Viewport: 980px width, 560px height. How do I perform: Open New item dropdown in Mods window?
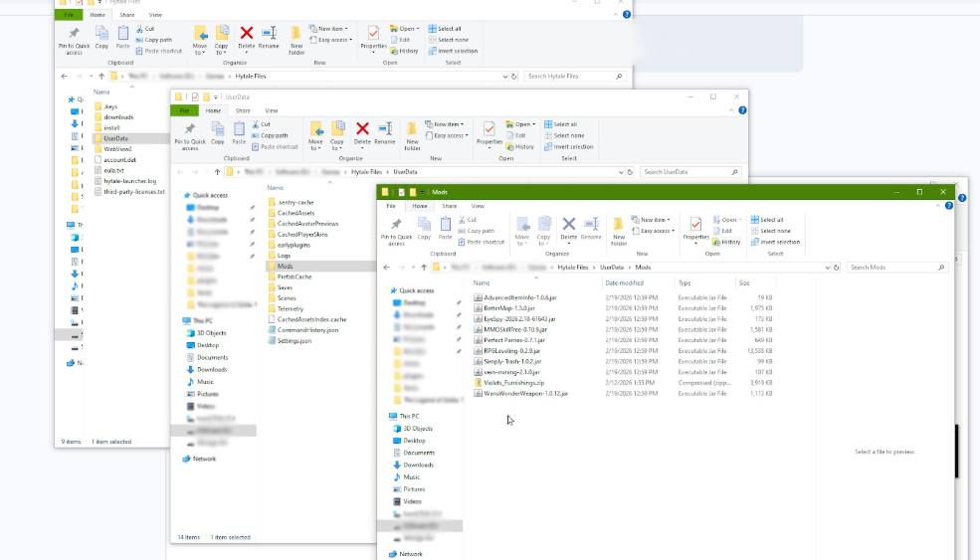tap(651, 220)
